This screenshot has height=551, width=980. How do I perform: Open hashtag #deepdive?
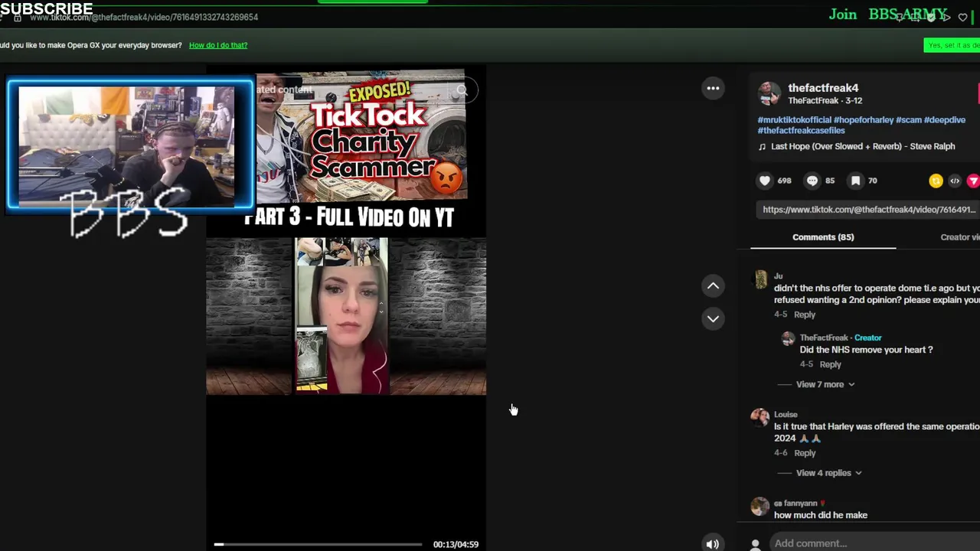(945, 120)
